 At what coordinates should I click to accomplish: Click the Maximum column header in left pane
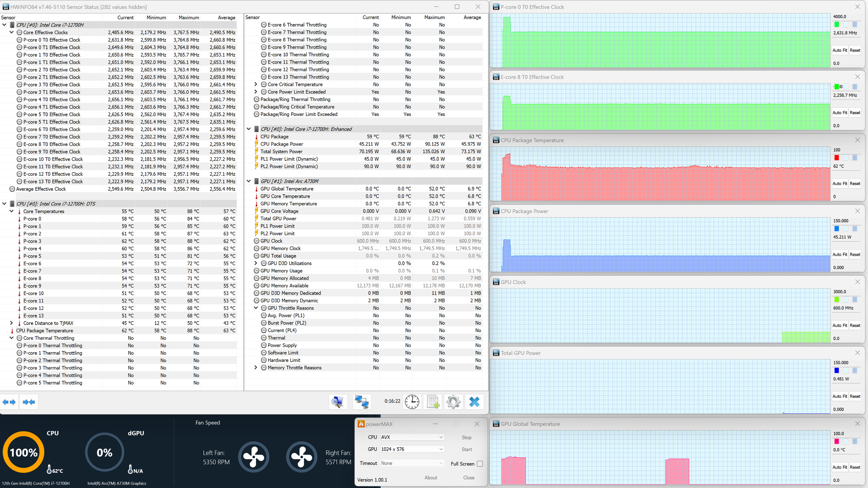(x=189, y=18)
